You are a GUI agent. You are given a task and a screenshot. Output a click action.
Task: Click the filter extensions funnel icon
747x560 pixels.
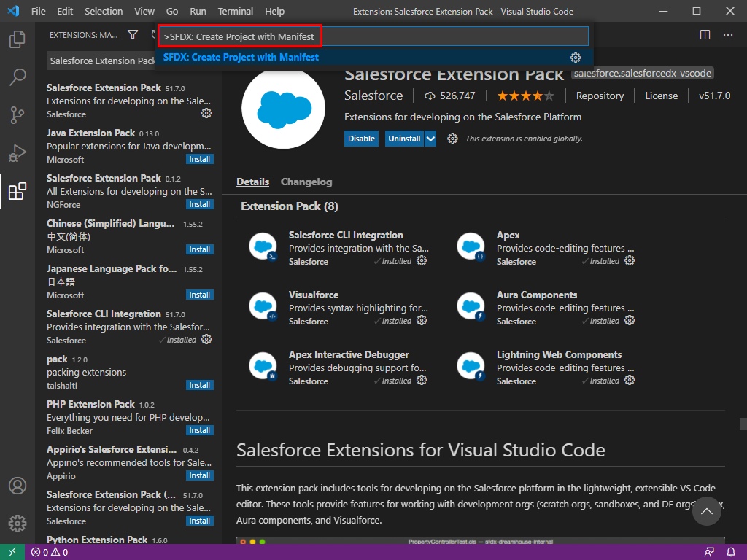tap(133, 35)
